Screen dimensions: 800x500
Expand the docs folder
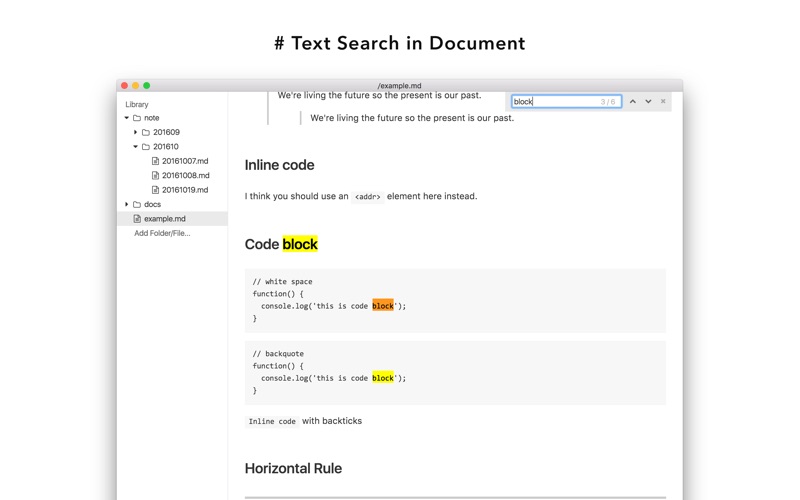click(x=127, y=204)
